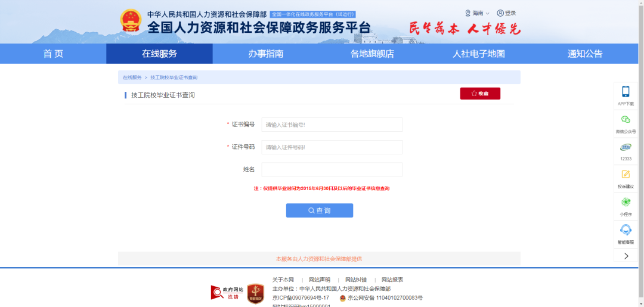Go to 首页 navigation tab

53,54
